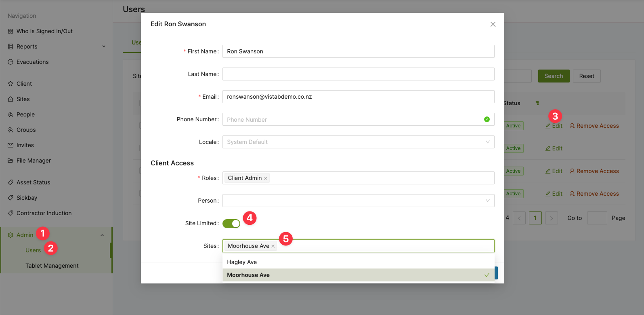The height and width of the screenshot is (315, 644).
Task: Click the Evacuations icon in the navigation
Action: [x=10, y=62]
